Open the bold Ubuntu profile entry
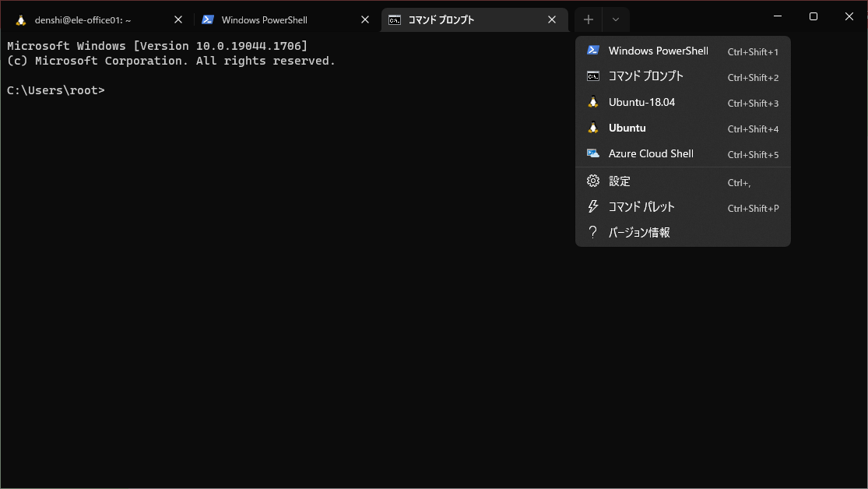The image size is (868, 489). pyautogui.click(x=683, y=128)
